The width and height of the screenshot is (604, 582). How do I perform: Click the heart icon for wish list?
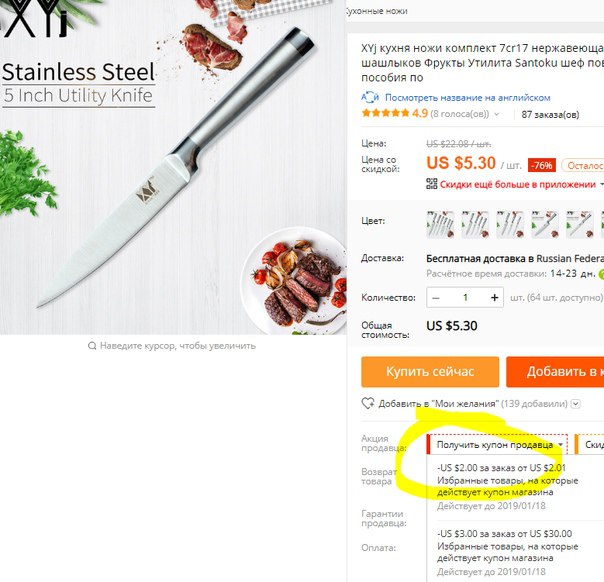(x=367, y=403)
